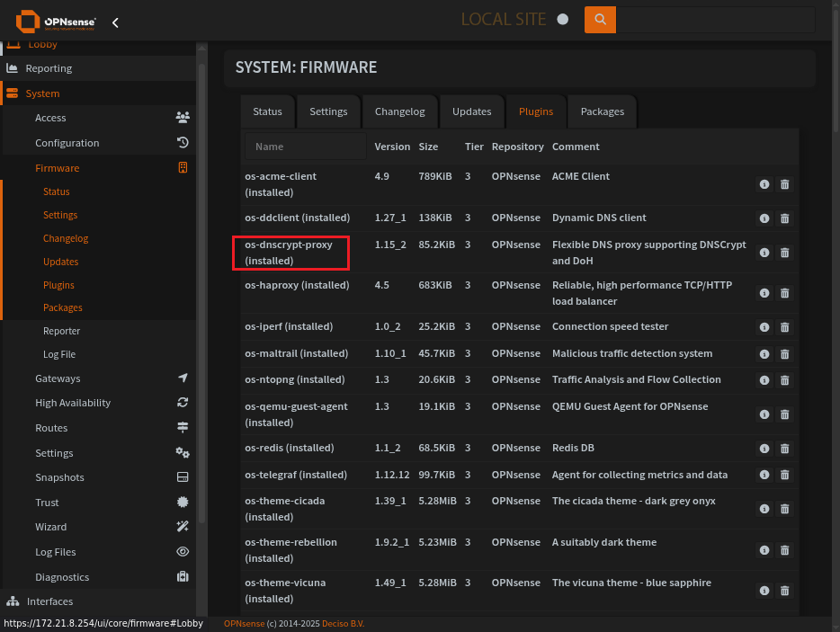840x632 pixels.
Task: Show info for os-ddclient plugin
Action: [x=764, y=218]
